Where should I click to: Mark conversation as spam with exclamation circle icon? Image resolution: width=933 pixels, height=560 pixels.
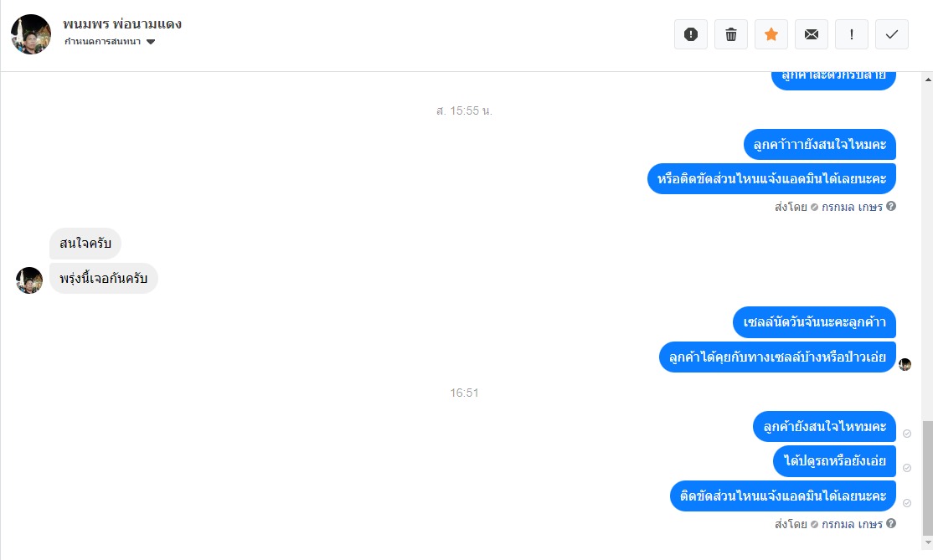tap(691, 34)
